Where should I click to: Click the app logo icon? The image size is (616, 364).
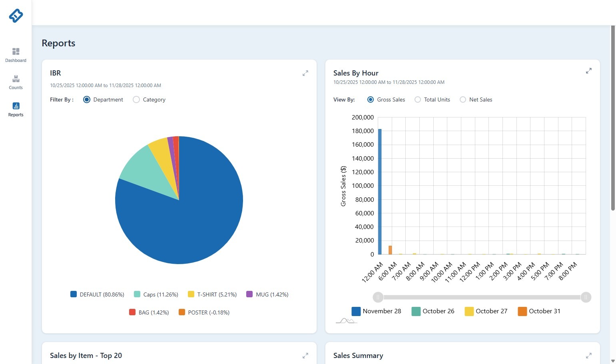click(16, 16)
